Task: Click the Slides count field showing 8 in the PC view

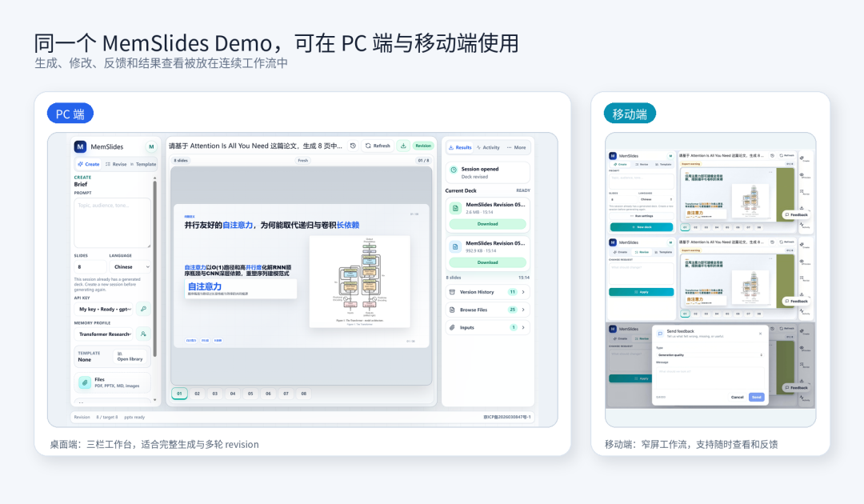Action: point(90,266)
